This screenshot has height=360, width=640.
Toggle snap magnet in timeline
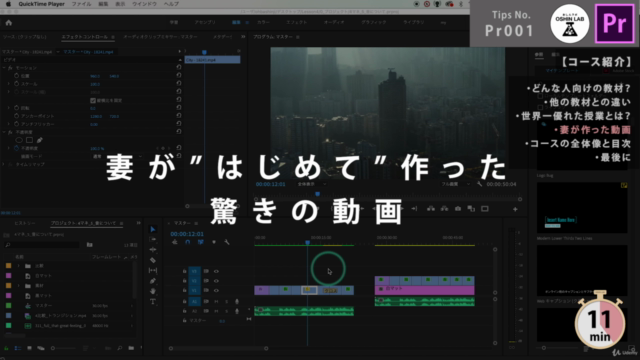(x=187, y=242)
